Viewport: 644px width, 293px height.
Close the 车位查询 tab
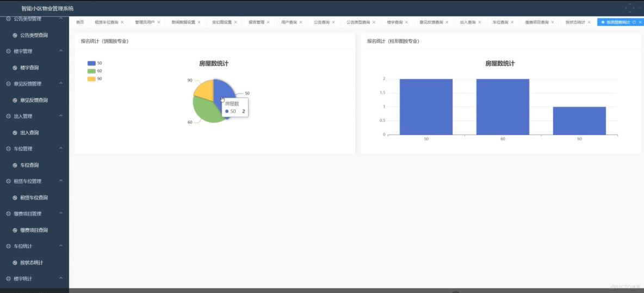point(512,22)
